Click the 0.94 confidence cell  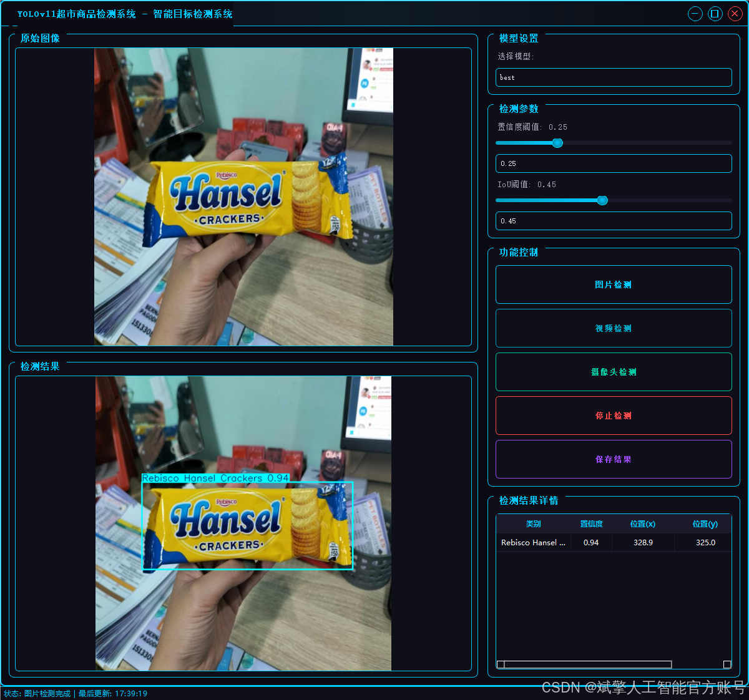tap(591, 543)
